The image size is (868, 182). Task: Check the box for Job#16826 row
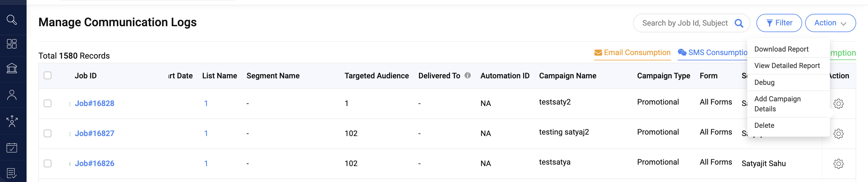48,163
